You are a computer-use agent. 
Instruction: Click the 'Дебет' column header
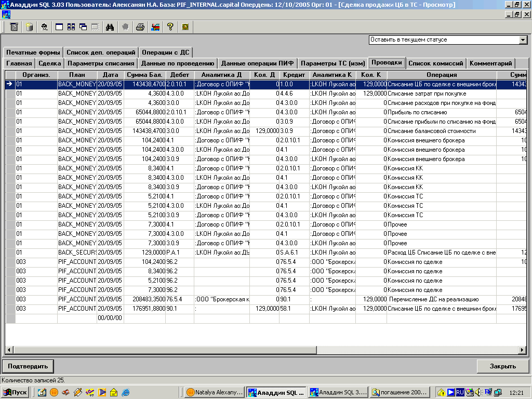[x=180, y=75]
